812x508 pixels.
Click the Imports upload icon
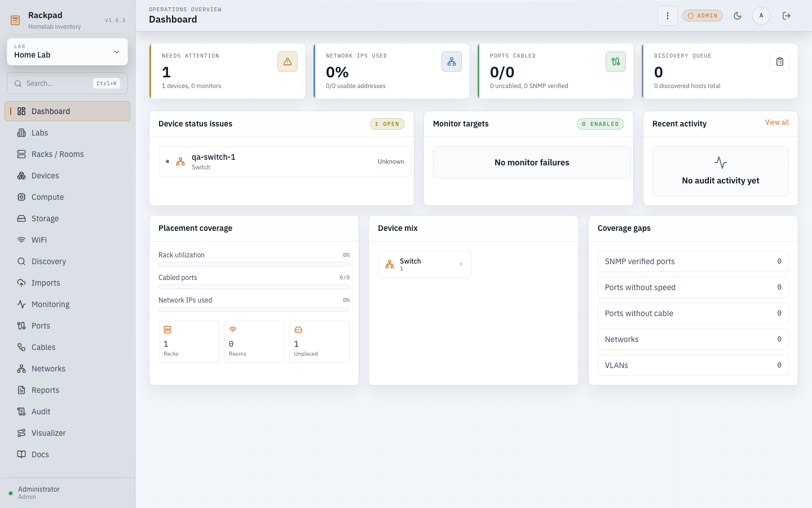pyautogui.click(x=21, y=283)
